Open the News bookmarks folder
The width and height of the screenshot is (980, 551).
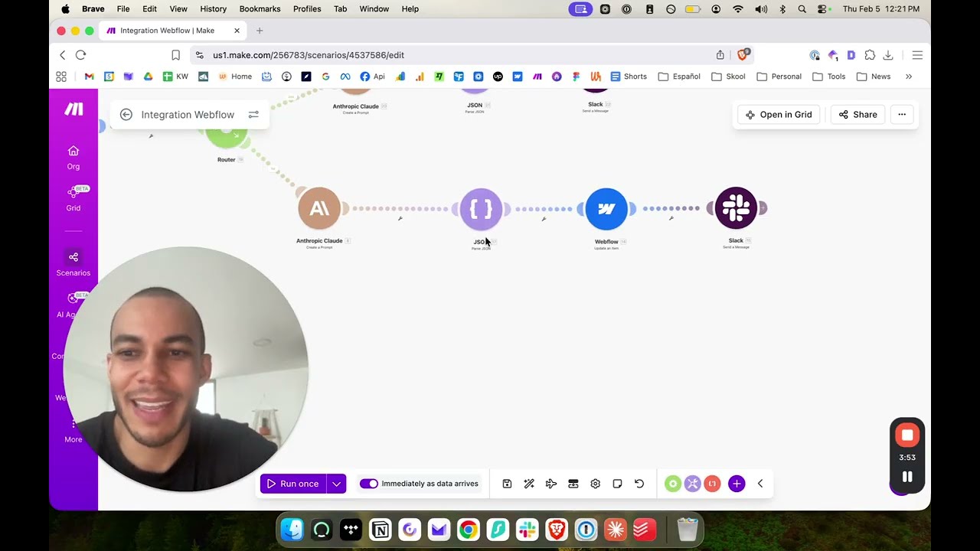(x=874, y=77)
